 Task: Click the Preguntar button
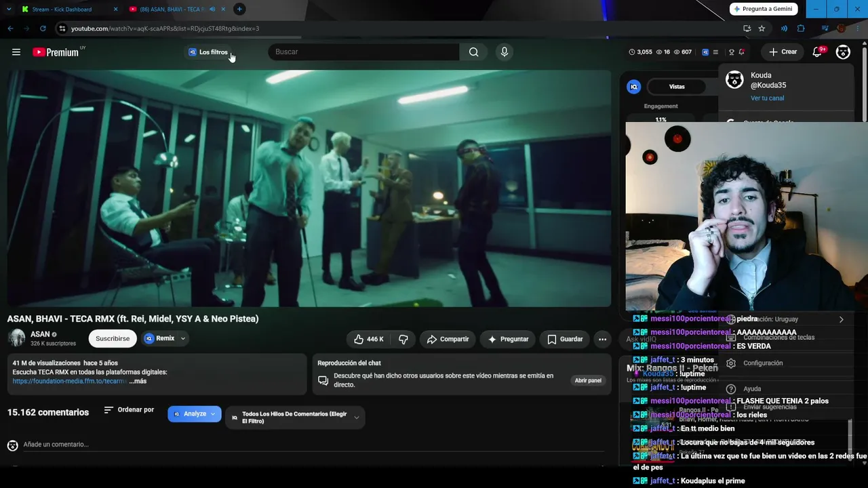click(508, 339)
